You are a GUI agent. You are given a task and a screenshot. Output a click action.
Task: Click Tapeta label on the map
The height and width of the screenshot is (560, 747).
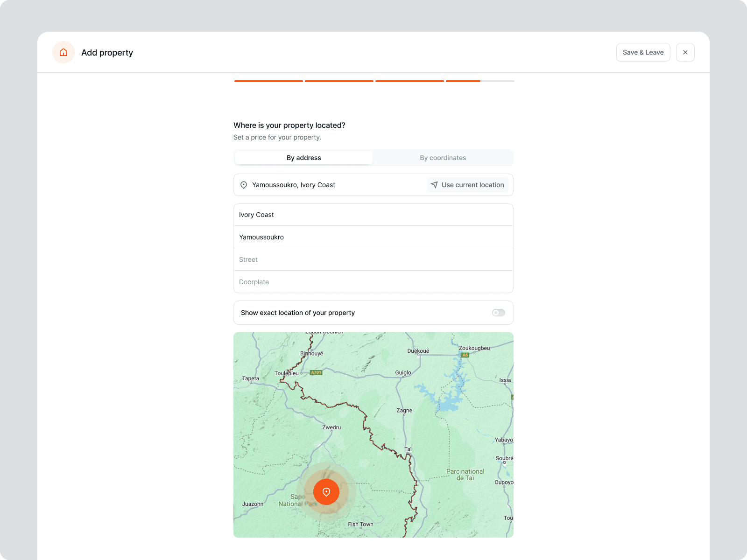point(250,378)
